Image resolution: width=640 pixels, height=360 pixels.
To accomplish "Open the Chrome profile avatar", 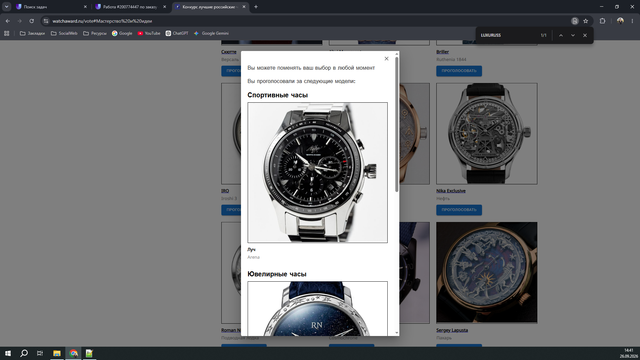I will click(620, 21).
